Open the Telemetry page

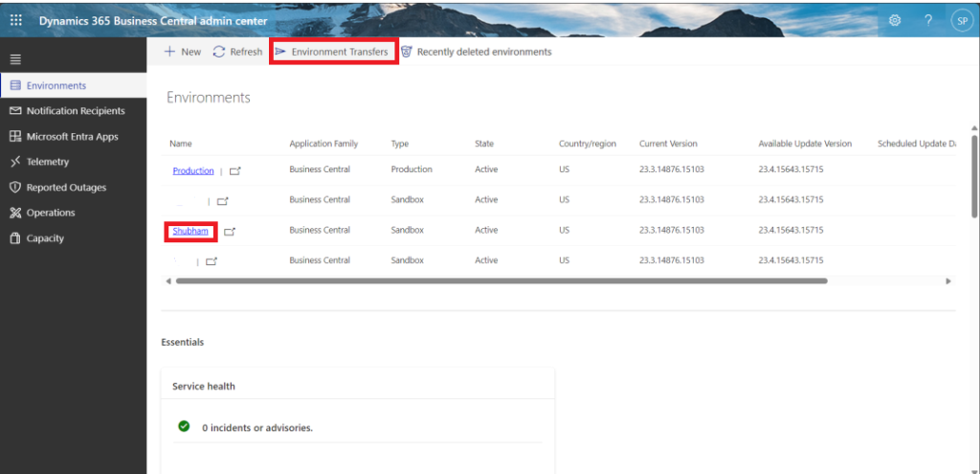73,161
